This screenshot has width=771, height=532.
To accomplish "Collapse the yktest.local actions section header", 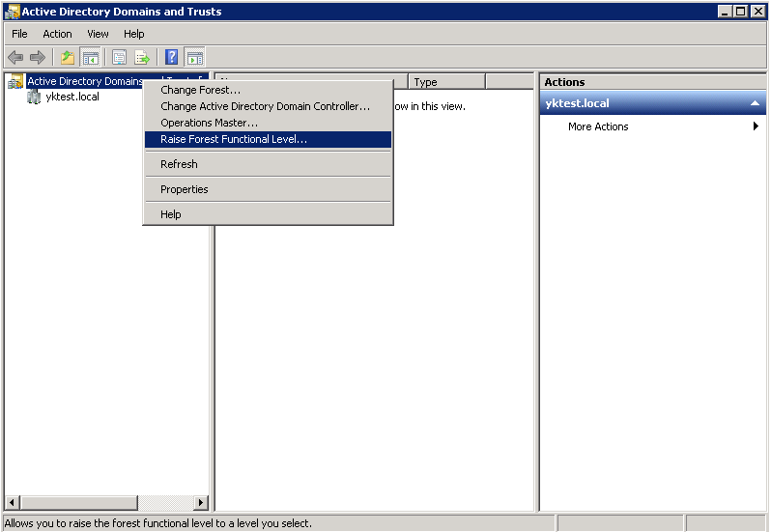I will click(755, 103).
